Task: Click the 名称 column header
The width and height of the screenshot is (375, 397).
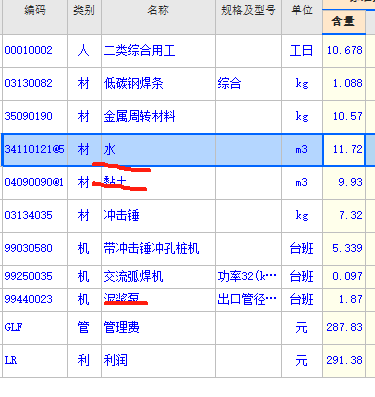Action: coord(158,10)
